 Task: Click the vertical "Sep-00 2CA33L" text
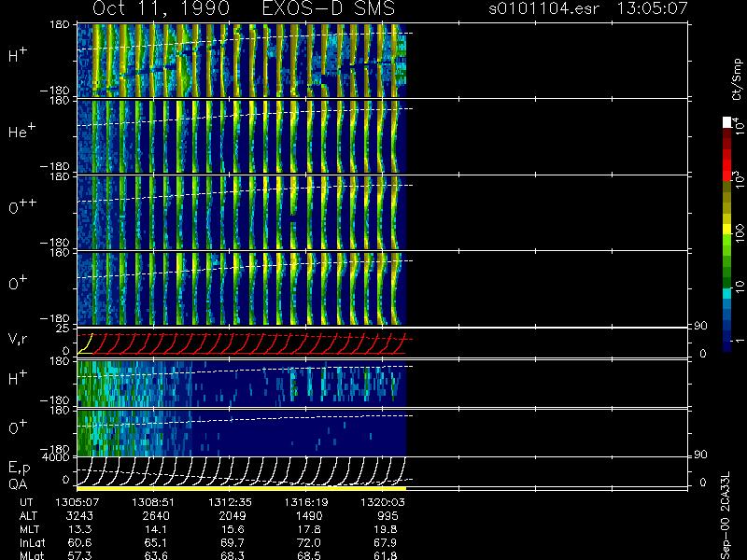click(726, 516)
